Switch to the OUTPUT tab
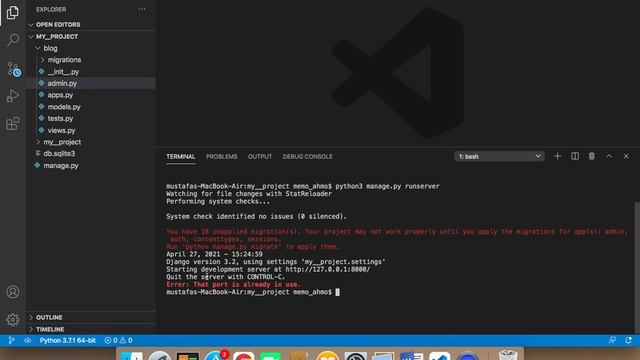 coord(260,156)
